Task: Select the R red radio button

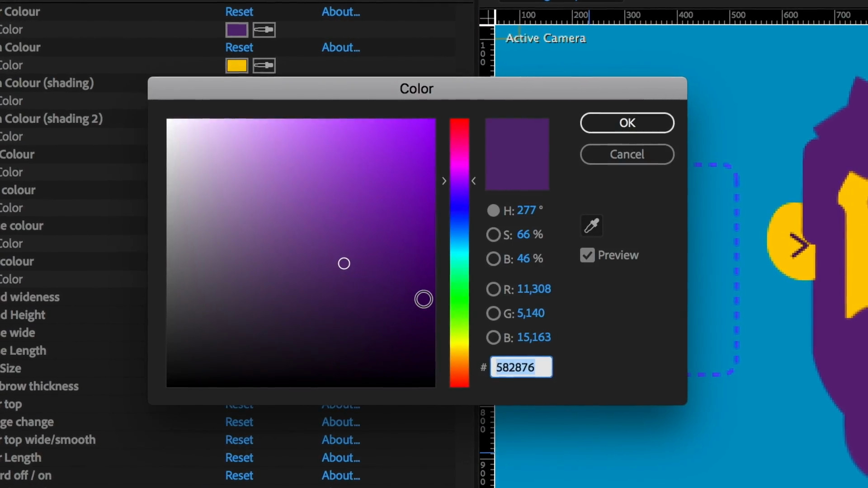Action: (x=493, y=289)
